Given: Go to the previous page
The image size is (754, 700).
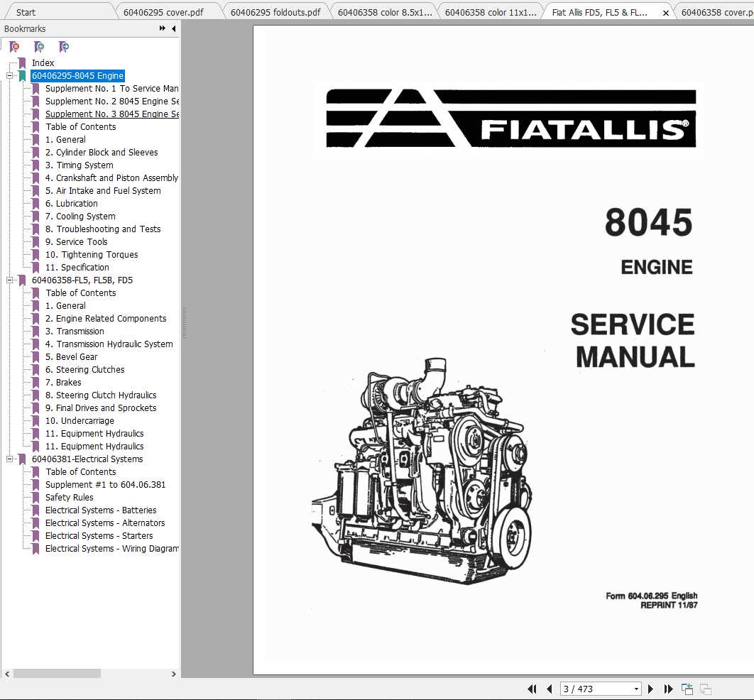Looking at the screenshot, I should 549,689.
